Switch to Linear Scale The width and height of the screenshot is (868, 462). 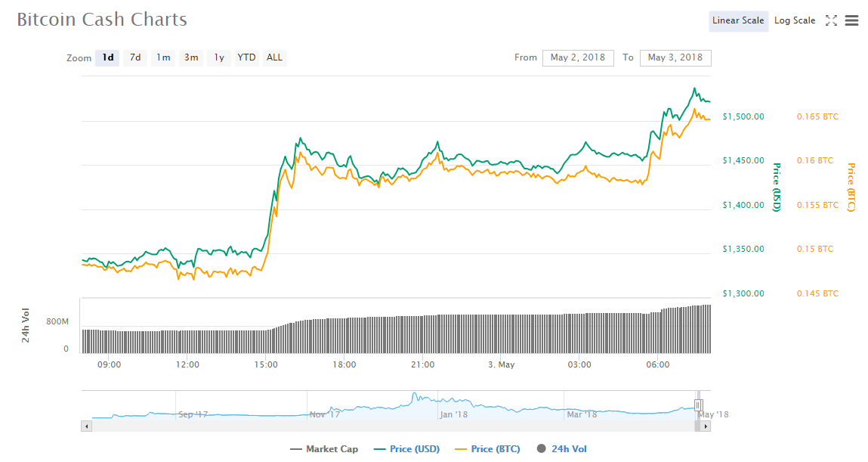738,21
